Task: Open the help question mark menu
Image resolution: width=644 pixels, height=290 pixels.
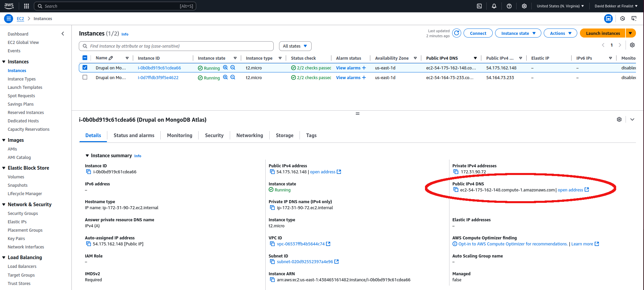Action: pos(509,6)
